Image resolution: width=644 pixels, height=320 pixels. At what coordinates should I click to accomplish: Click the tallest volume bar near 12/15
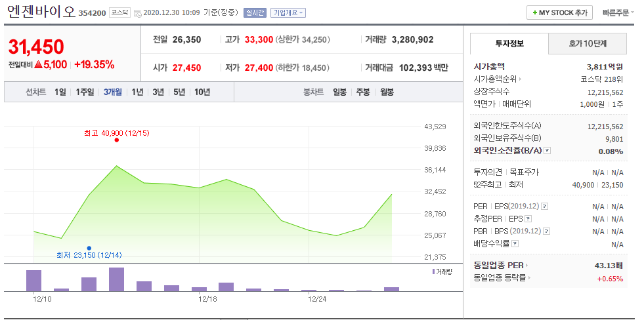pos(116,279)
